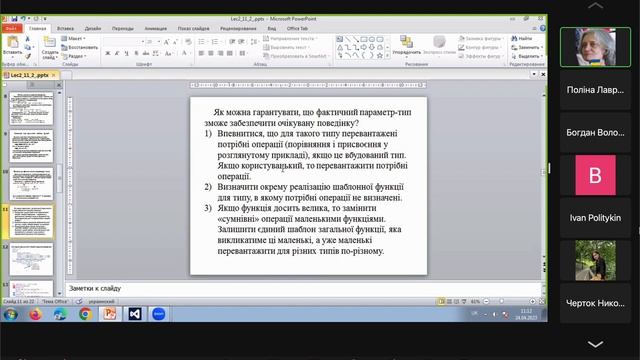Toggle Justify paragraph alignment
Image resolution: width=640 pixels, height=360 pixels.
(x=230, y=53)
